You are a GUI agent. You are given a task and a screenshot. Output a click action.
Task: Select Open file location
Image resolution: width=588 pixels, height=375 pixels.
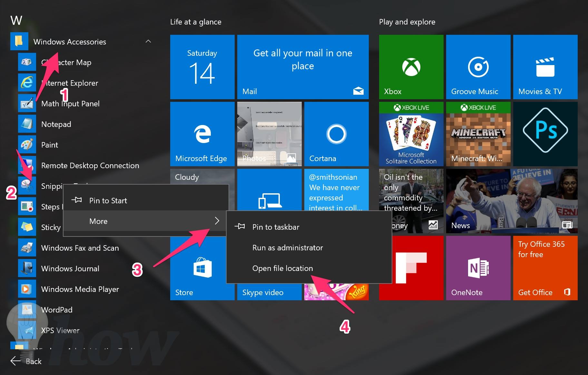309,268
